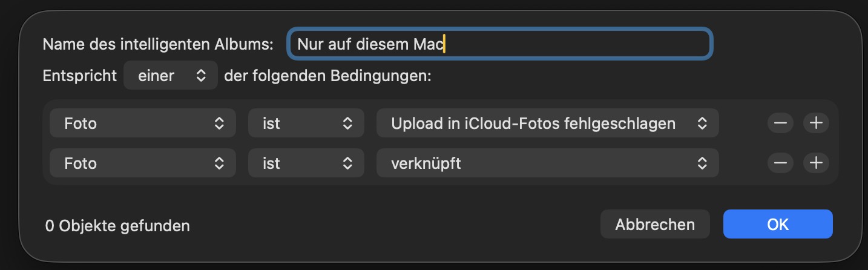Image resolution: width=868 pixels, height=270 pixels.
Task: Click the chevron arrows beside verknüpft
Action: pyautogui.click(x=702, y=163)
